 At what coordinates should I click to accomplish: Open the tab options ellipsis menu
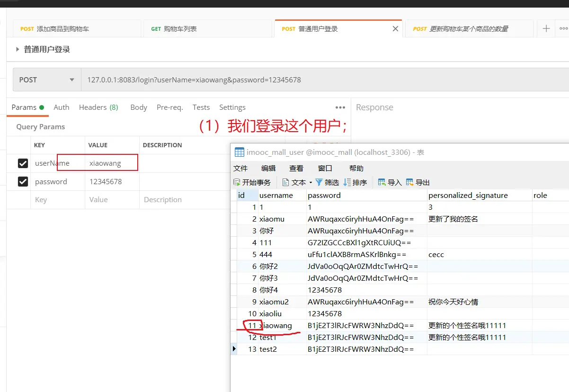coord(563,28)
